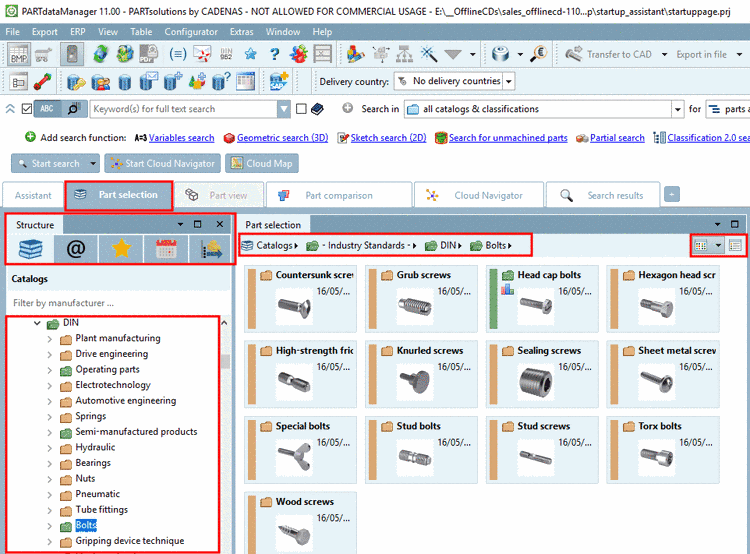Select the Hydraulic tree item
Screen dimensions: 750x554
(x=95, y=447)
